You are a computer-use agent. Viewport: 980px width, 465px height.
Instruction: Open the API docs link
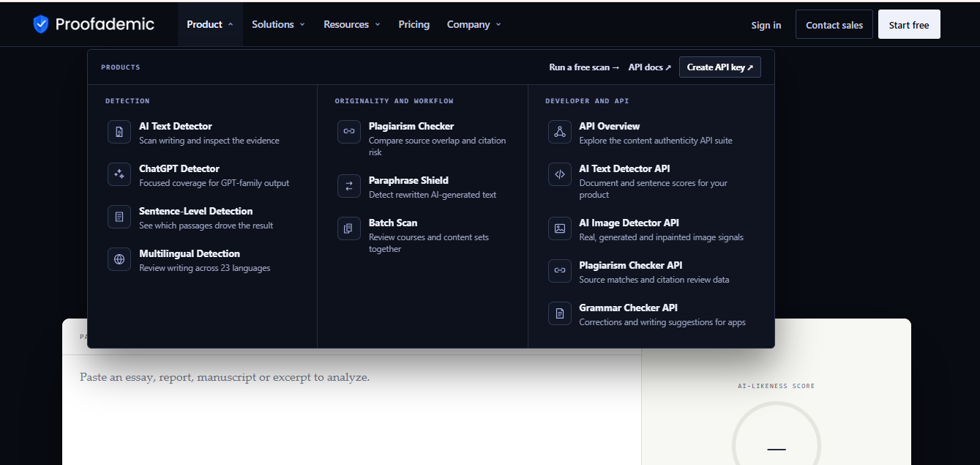tap(650, 67)
